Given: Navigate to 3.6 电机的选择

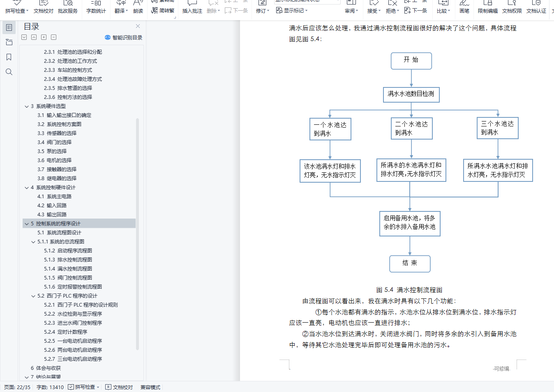Looking at the screenshot, I should tap(55, 160).
